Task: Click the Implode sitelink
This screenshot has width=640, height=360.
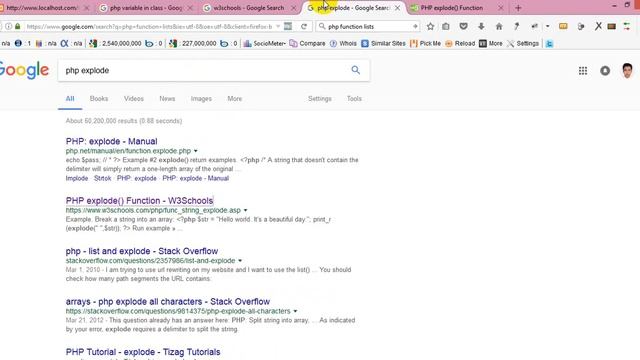Action: [77, 178]
